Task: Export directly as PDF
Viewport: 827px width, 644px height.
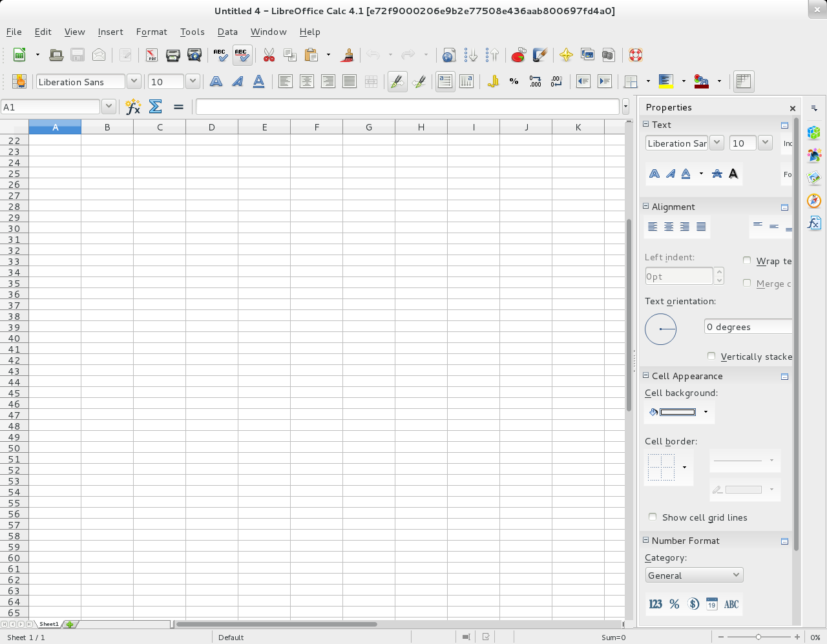Action: click(x=151, y=55)
